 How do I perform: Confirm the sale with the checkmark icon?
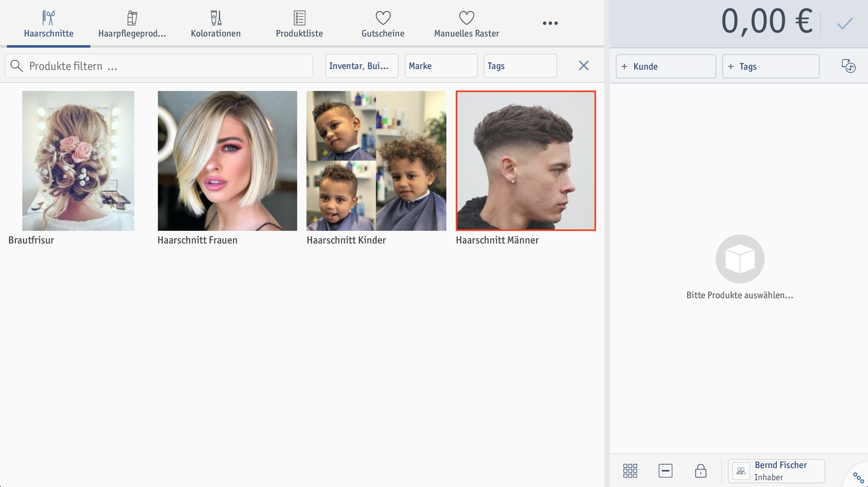coord(845,23)
